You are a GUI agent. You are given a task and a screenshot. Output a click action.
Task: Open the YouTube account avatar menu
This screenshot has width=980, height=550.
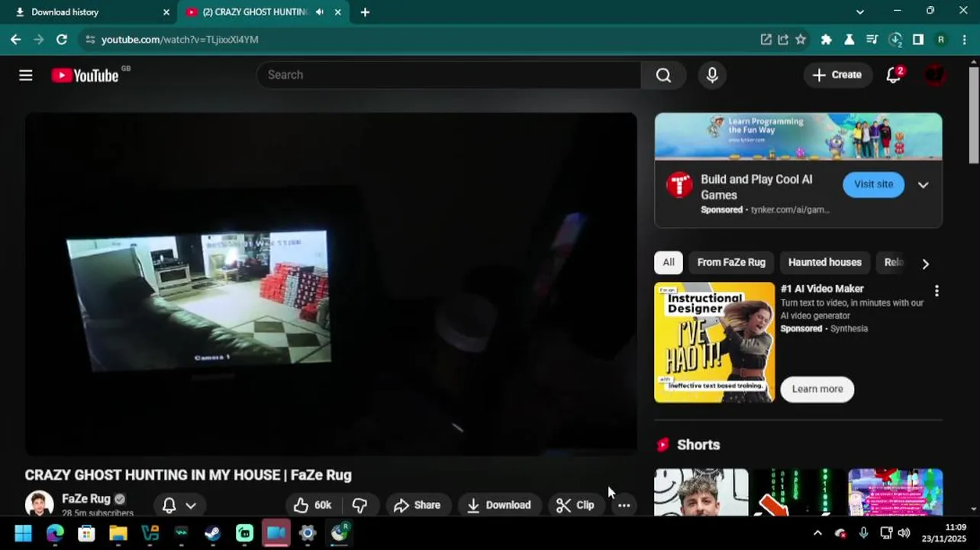coord(935,75)
